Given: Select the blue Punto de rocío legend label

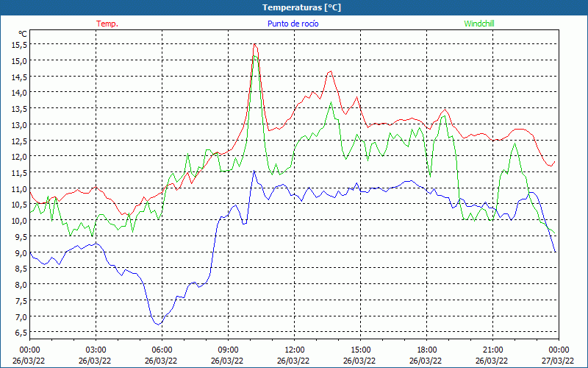Looking at the screenshot, I should [x=293, y=24].
